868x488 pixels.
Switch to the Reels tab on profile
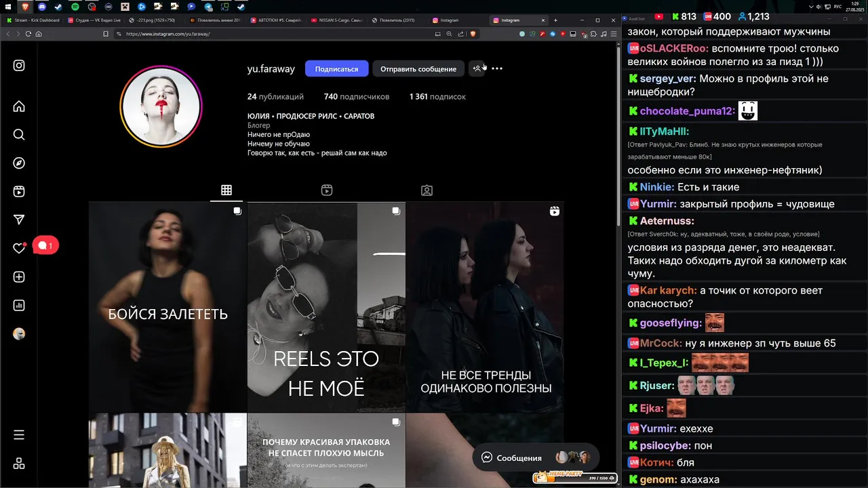pyautogui.click(x=327, y=190)
